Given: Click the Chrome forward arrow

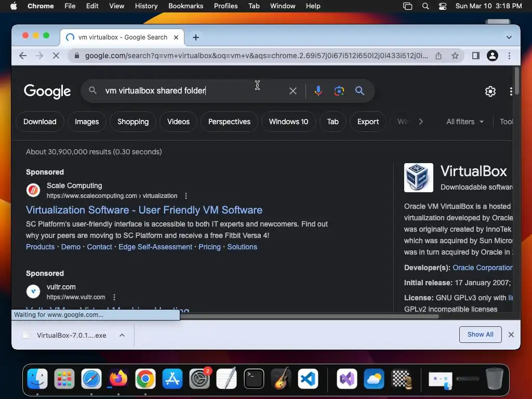Looking at the screenshot, I should (x=39, y=56).
